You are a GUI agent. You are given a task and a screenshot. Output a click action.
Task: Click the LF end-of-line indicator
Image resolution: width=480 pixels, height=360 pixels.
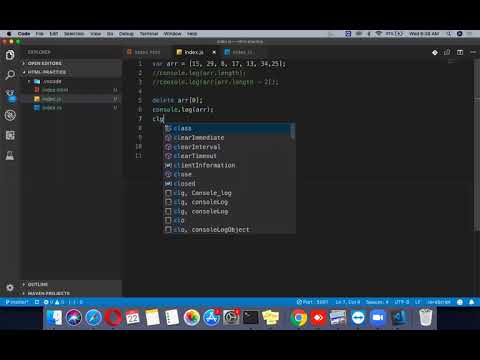(x=417, y=302)
